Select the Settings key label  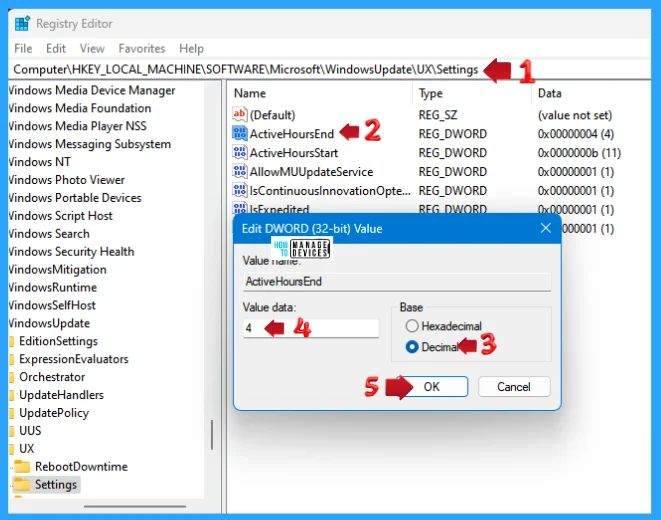pos(56,485)
